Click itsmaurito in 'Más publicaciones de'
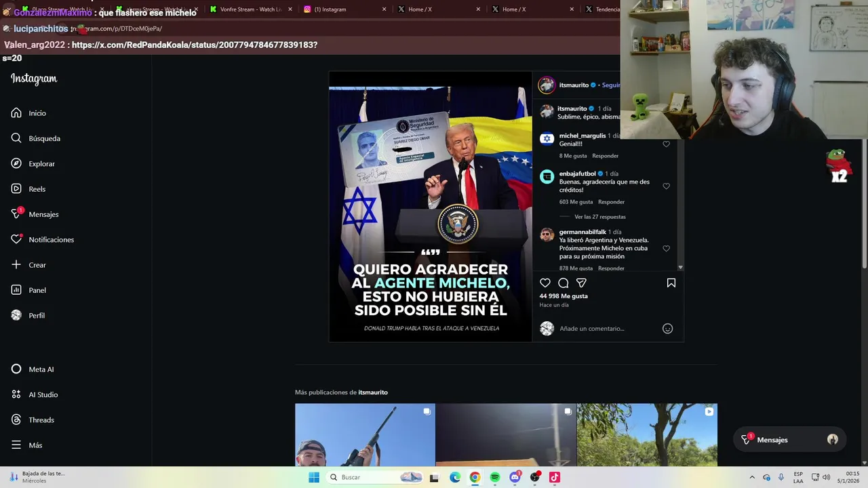The height and width of the screenshot is (488, 868). pos(373,392)
